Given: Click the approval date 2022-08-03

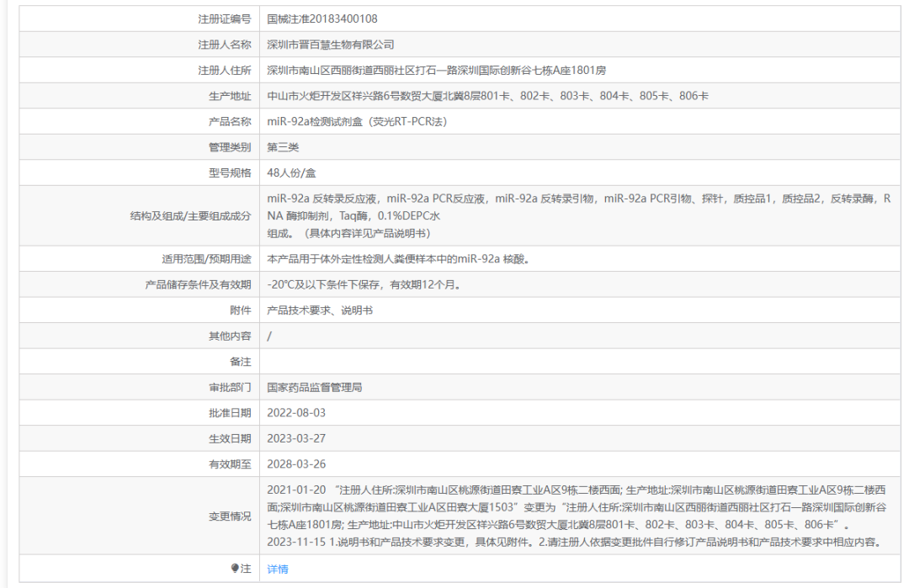Looking at the screenshot, I should point(296,413).
